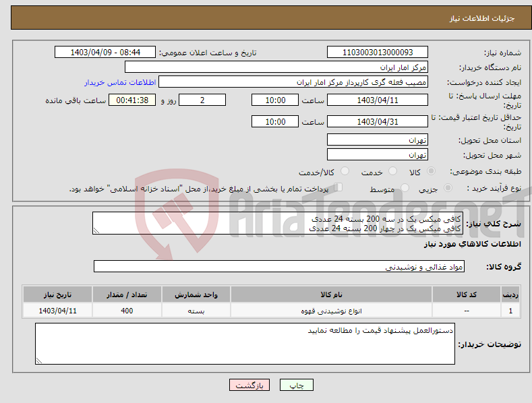Screen dimensions: 532x403
Task: Click the need date cell 1403/04/11
Action: pyautogui.click(x=57, y=311)
